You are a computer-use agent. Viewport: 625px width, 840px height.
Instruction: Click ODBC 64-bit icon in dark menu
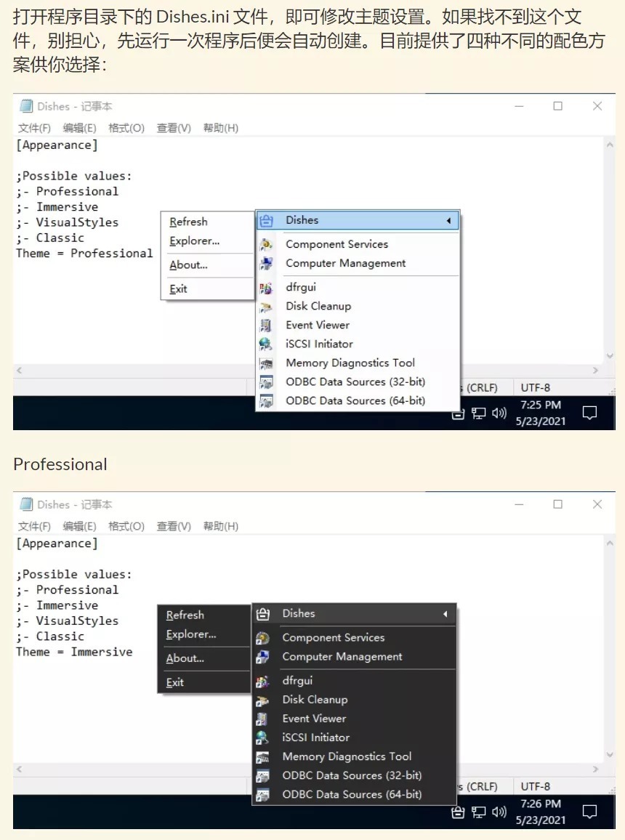(263, 795)
